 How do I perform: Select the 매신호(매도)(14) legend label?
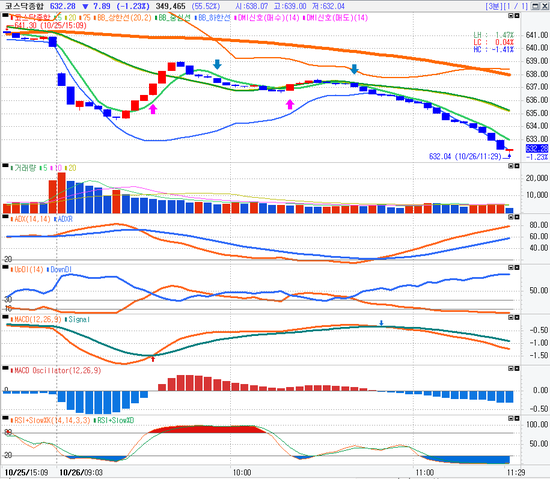click(337, 18)
